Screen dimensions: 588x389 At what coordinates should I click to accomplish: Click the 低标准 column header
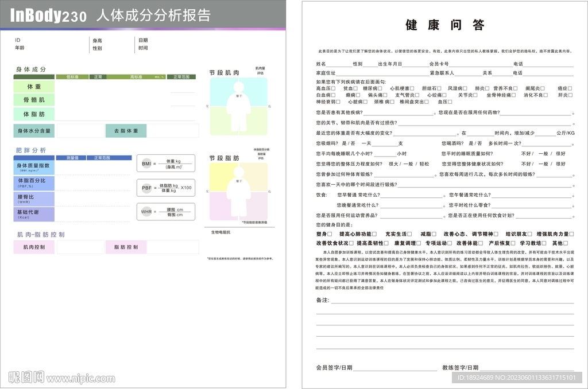72,77
